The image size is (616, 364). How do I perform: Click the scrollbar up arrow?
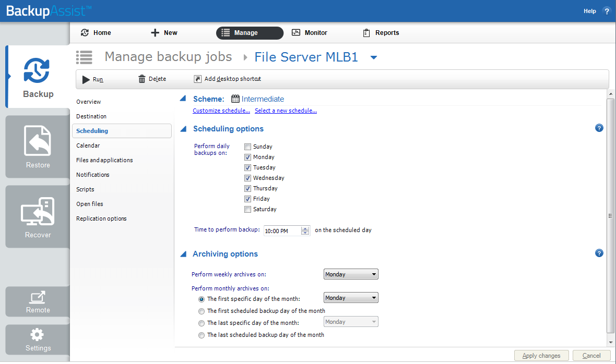[x=610, y=94]
